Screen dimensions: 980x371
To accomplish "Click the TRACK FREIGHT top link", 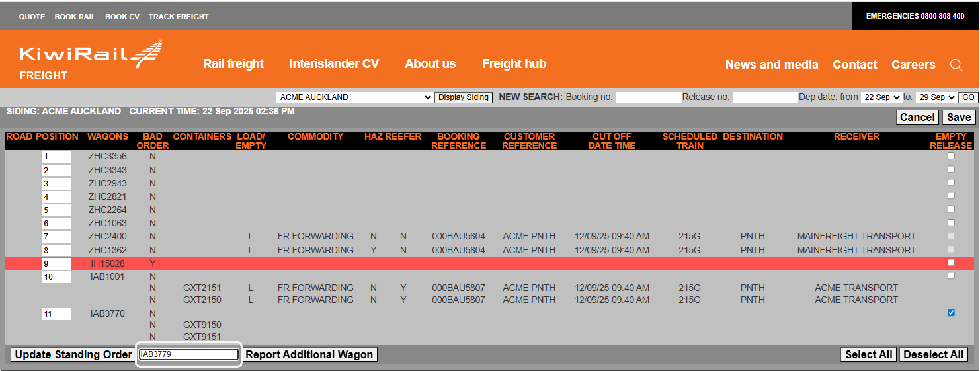I will click(179, 17).
